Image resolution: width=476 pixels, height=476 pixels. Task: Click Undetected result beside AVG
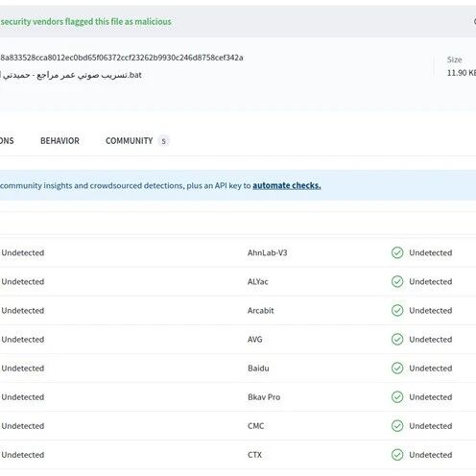(x=431, y=340)
